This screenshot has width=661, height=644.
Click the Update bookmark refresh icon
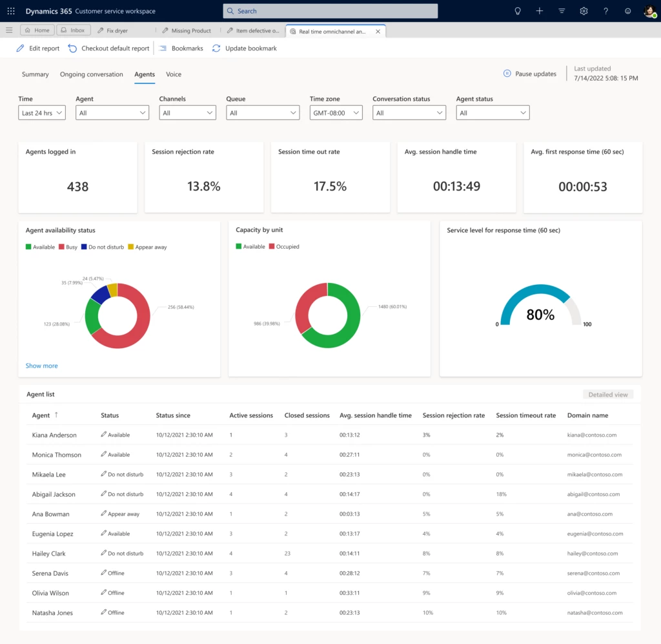coord(216,48)
